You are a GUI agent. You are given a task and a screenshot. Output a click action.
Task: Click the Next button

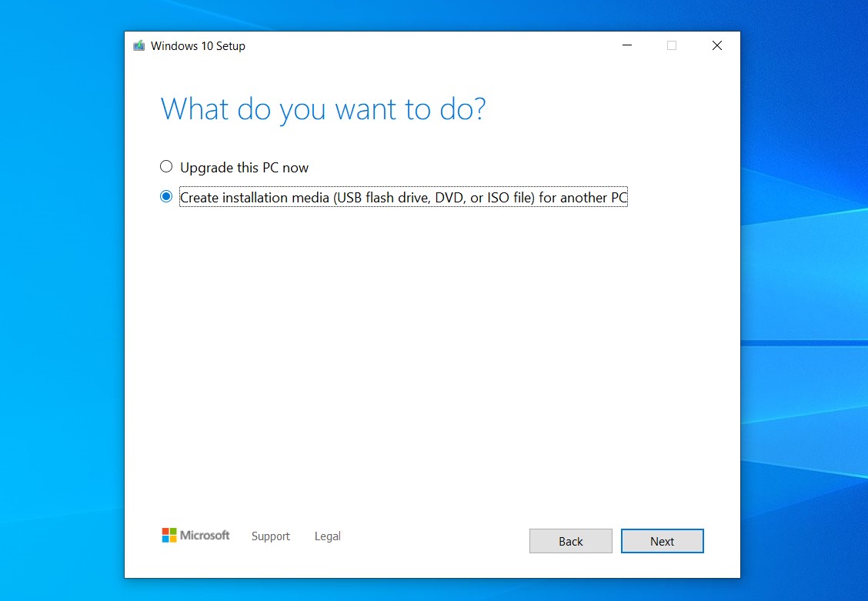pyautogui.click(x=662, y=541)
